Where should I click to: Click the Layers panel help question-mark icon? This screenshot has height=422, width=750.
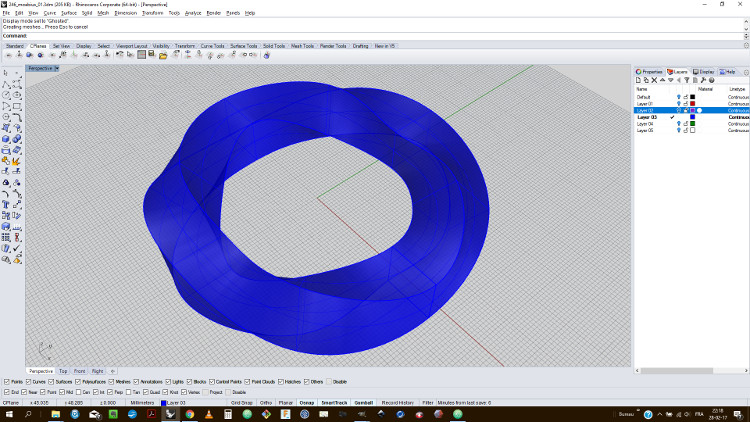pos(711,80)
